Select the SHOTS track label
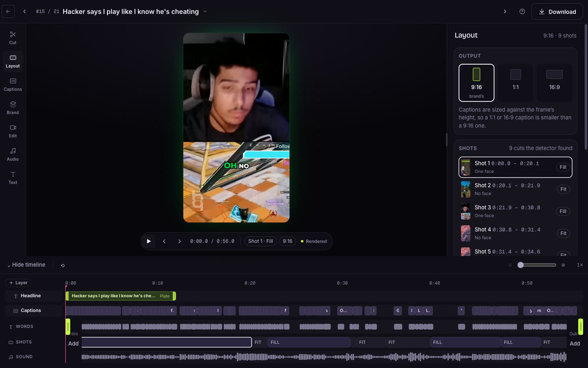The height and width of the screenshot is (368, 588). click(x=24, y=342)
